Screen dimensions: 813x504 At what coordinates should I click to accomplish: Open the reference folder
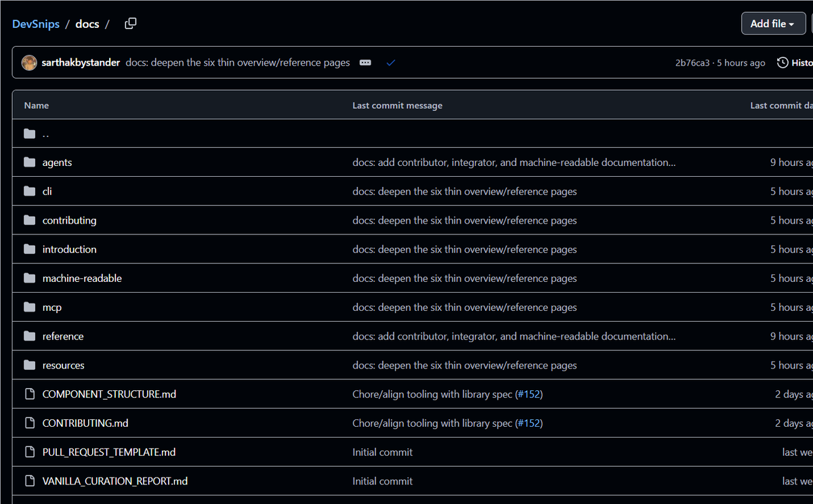tap(63, 336)
